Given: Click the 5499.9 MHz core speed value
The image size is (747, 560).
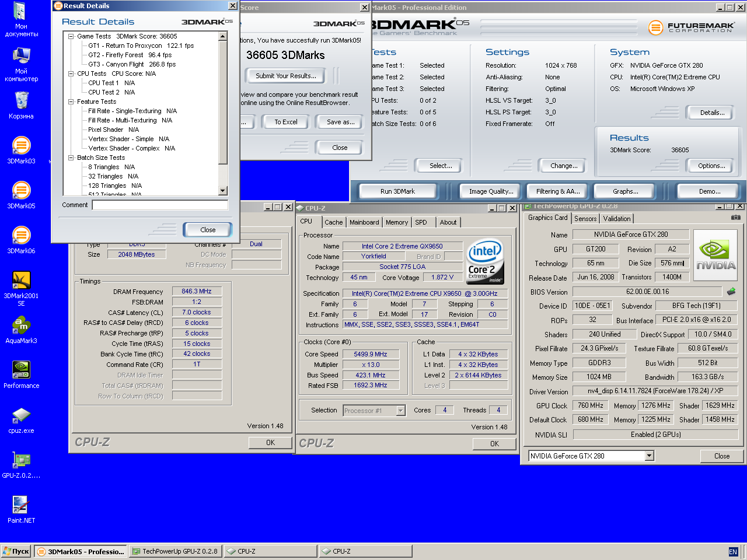Looking at the screenshot, I should pos(371,354).
